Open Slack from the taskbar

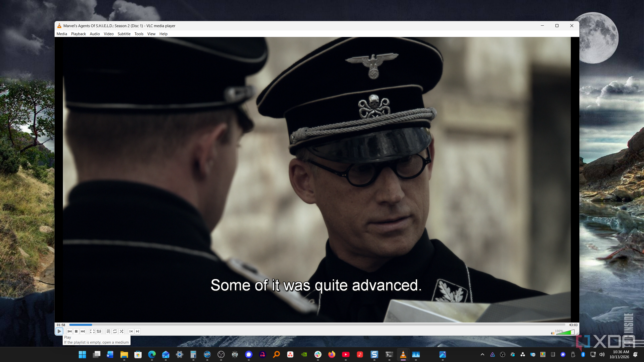pyautogui.click(x=318, y=354)
